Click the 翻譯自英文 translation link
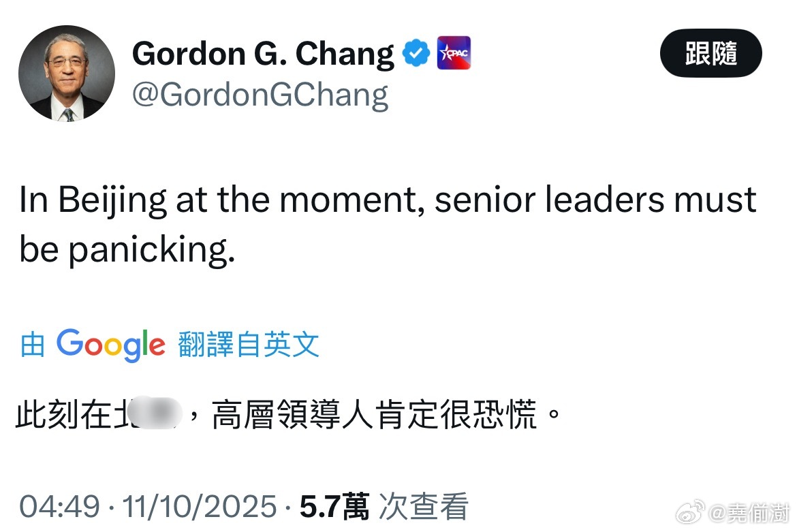 [249, 345]
